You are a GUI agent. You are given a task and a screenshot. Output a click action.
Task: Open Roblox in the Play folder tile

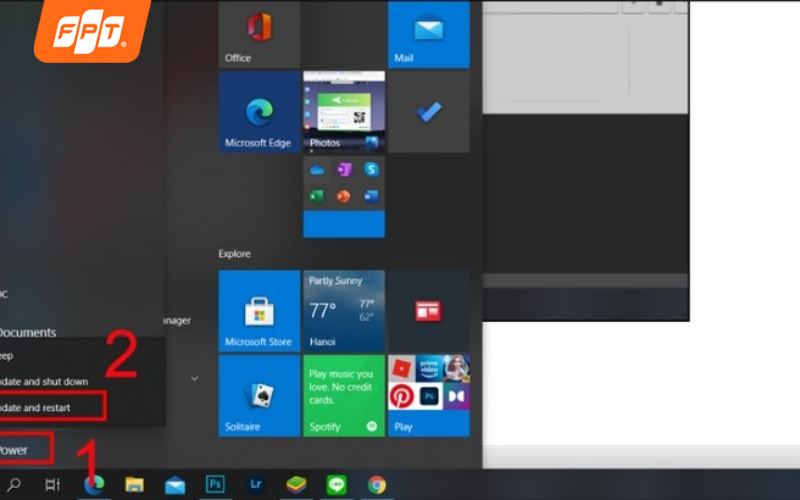[402, 369]
